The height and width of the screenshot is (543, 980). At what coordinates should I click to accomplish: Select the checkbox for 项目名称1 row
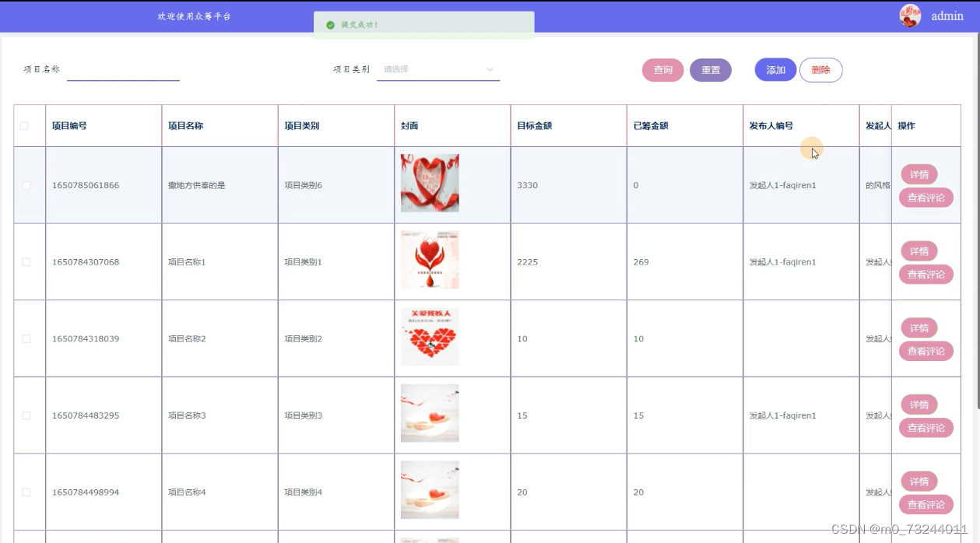[26, 262]
